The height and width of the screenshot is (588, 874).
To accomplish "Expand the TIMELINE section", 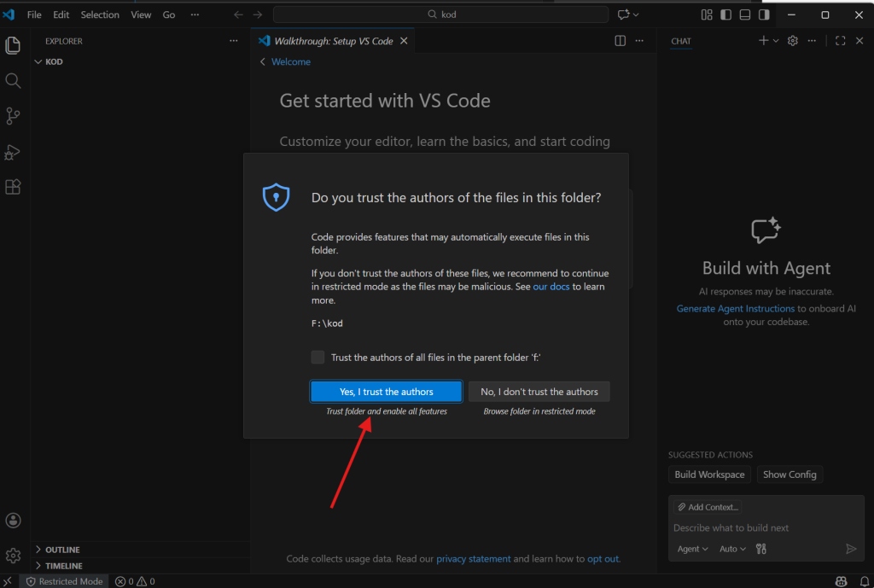I will pyautogui.click(x=63, y=566).
